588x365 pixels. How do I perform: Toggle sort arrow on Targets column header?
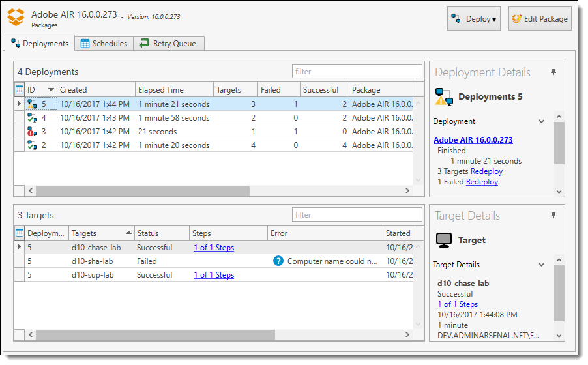(128, 233)
